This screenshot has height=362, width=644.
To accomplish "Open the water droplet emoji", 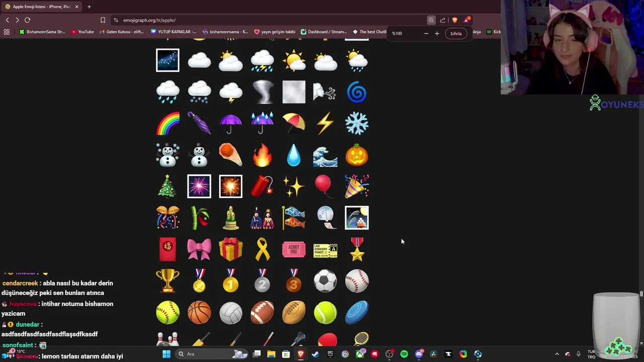I will (x=294, y=155).
